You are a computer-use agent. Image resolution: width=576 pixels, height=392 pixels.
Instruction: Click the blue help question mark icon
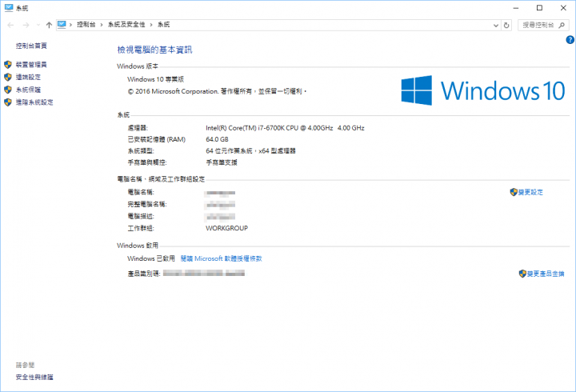570,40
